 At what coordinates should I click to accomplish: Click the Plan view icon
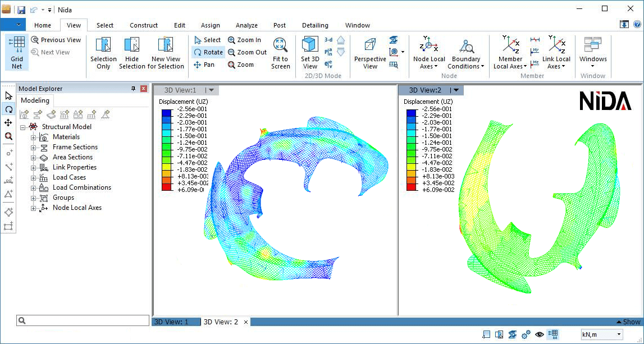pyautogui.click(x=328, y=52)
